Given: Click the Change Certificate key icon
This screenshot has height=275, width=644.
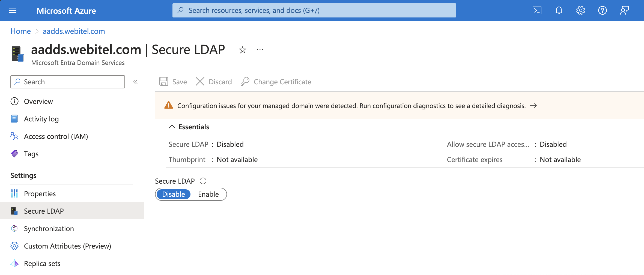Looking at the screenshot, I should pyautogui.click(x=245, y=82).
